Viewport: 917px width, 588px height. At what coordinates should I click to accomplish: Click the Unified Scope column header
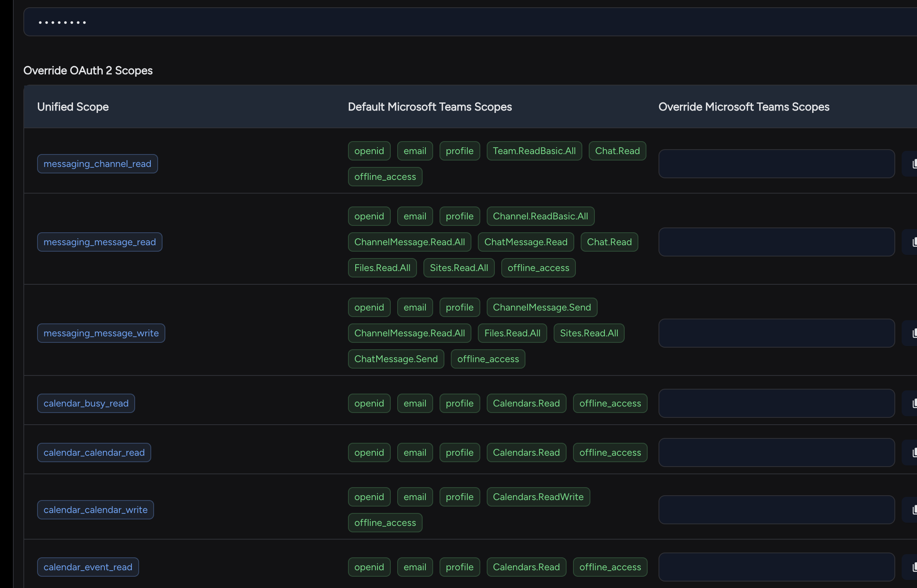point(73,107)
